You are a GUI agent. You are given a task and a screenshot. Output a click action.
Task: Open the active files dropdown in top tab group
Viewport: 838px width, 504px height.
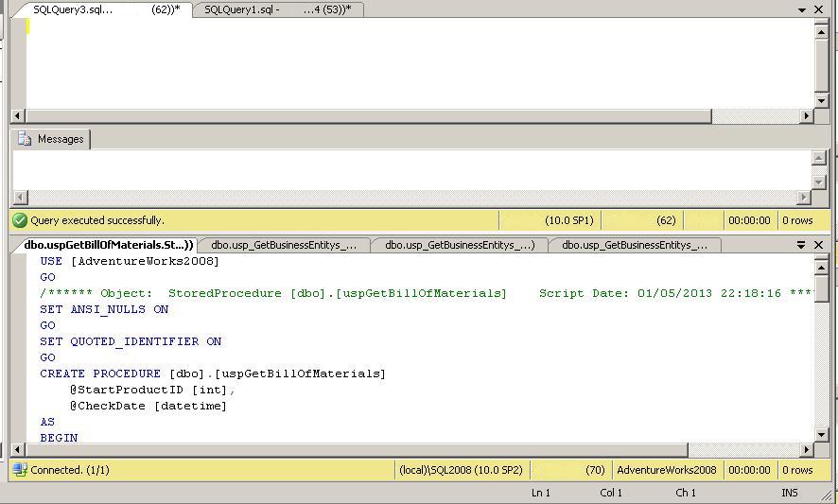[802, 9]
